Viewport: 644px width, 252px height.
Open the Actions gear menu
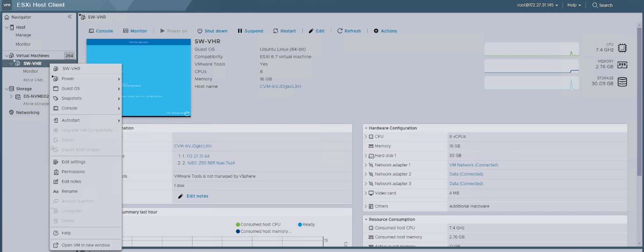click(x=385, y=31)
